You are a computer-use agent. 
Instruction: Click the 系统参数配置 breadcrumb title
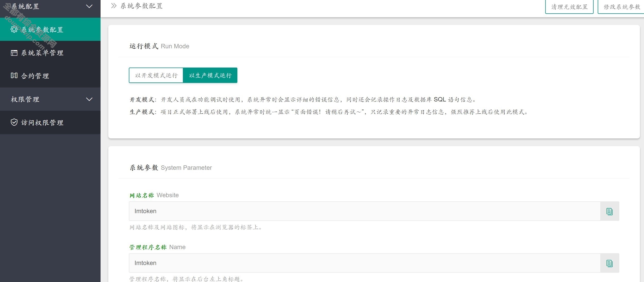[x=141, y=6]
